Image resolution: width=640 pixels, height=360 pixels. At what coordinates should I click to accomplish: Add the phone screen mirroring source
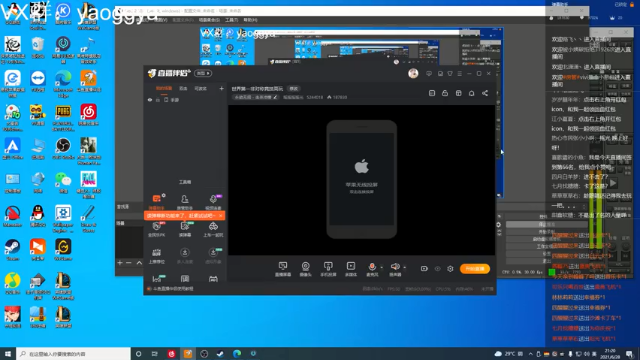tap(328, 269)
